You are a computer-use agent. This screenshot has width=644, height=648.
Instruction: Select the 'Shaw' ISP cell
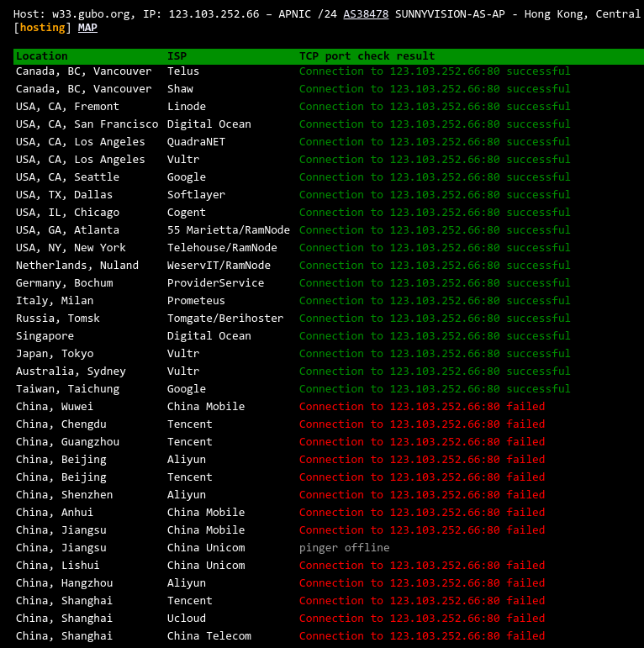point(180,89)
